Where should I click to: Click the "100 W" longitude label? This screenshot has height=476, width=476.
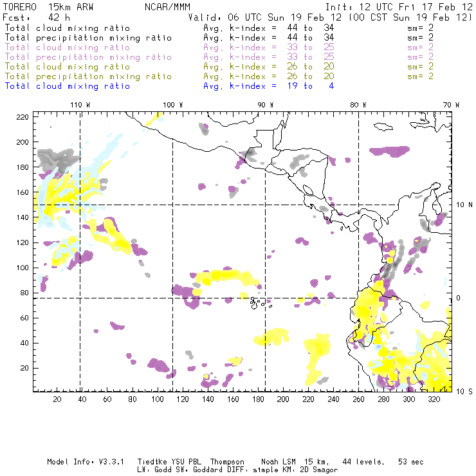pos(173,105)
